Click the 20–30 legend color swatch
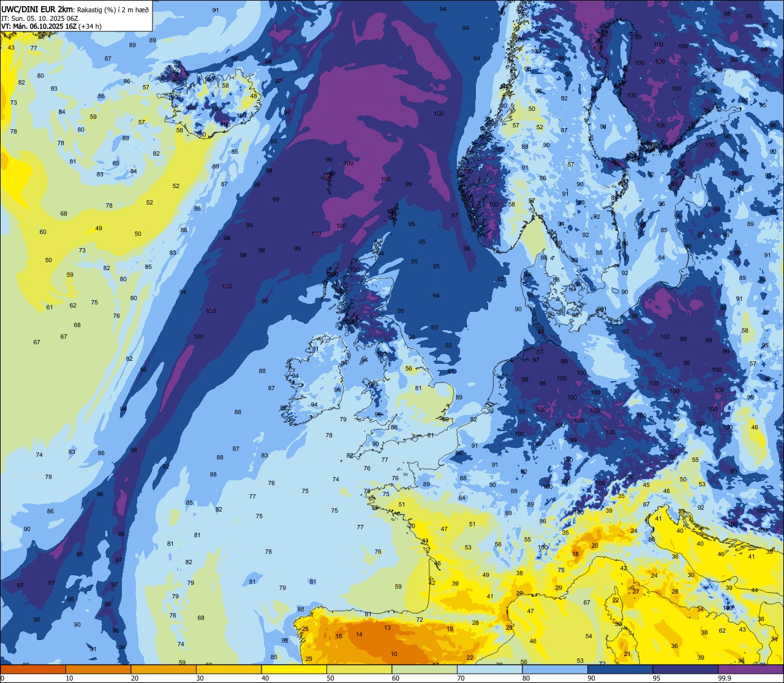 [x=164, y=669]
